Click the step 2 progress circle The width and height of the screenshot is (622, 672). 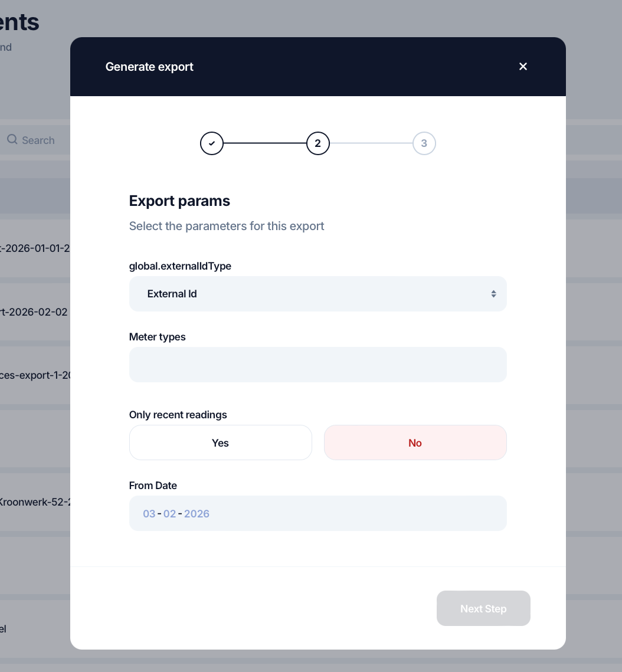[317, 143]
